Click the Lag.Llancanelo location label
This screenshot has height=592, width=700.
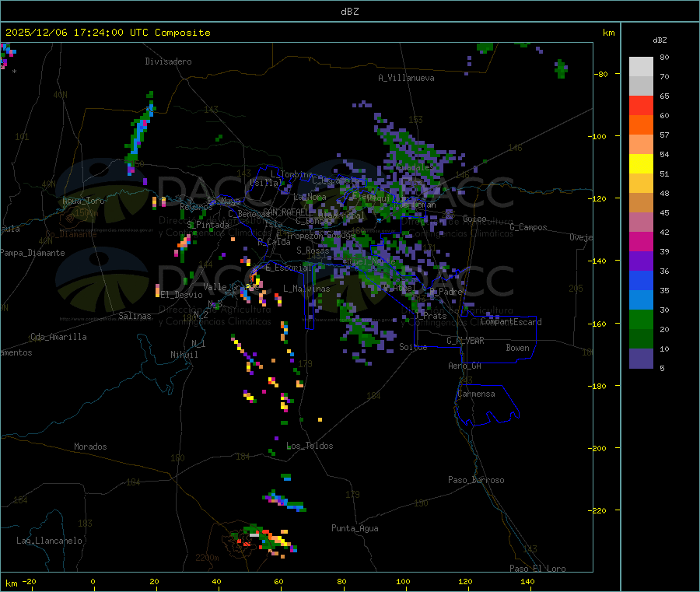pos(50,541)
